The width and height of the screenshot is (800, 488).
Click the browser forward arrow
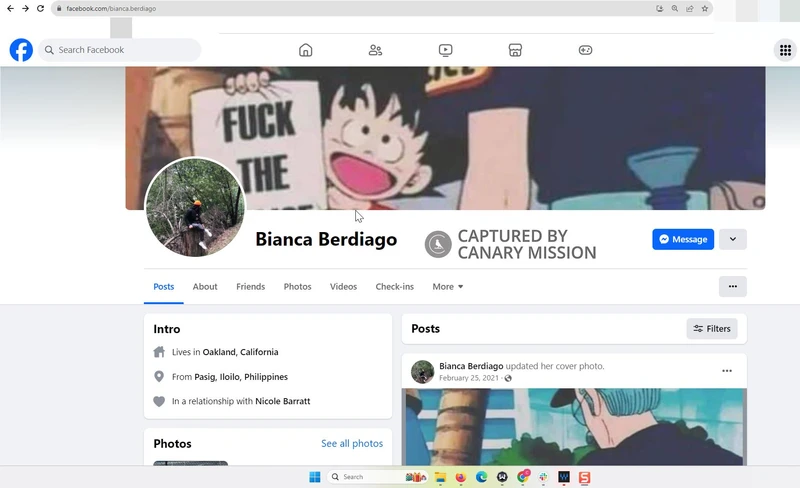coord(25,8)
